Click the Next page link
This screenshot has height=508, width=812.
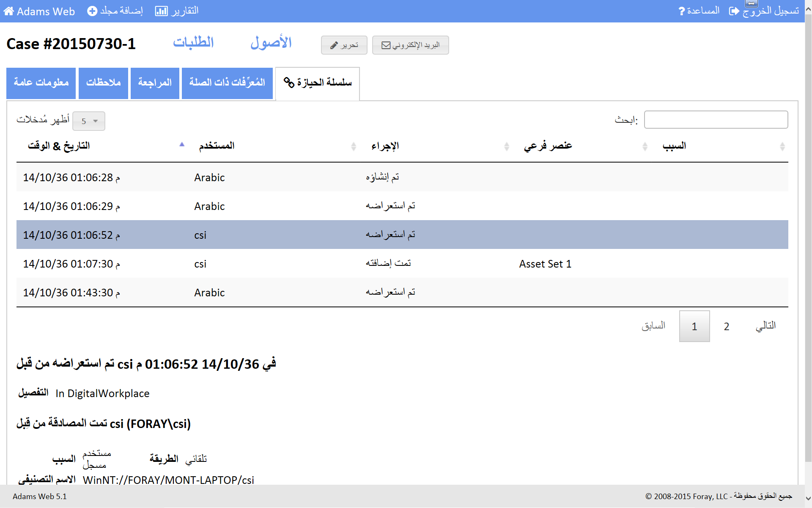[765, 326]
